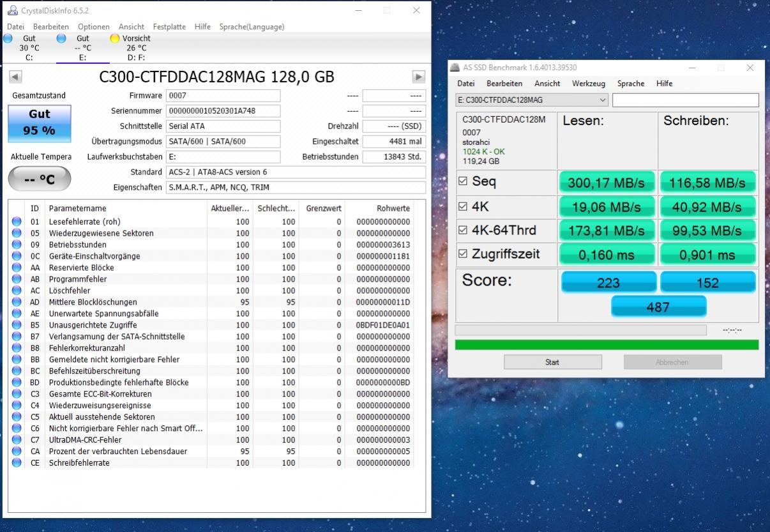Open Optionen menu in CrystalDiskInfo
770x532 pixels.
(94, 27)
